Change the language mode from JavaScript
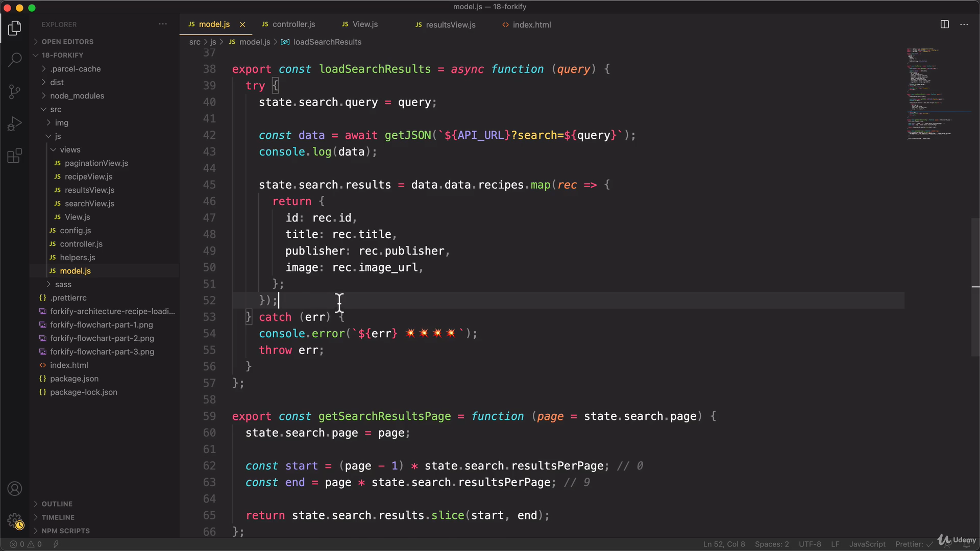The height and width of the screenshot is (551, 980). tap(867, 544)
